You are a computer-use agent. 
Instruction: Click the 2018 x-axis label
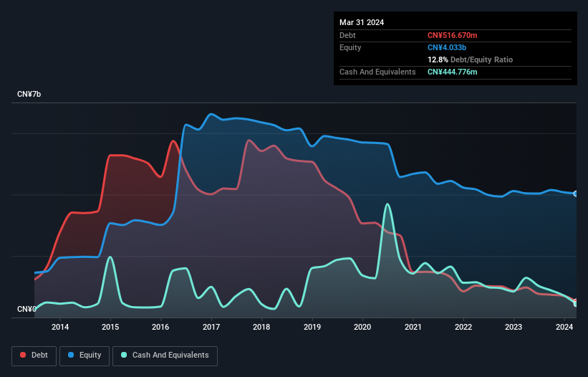tap(261, 327)
